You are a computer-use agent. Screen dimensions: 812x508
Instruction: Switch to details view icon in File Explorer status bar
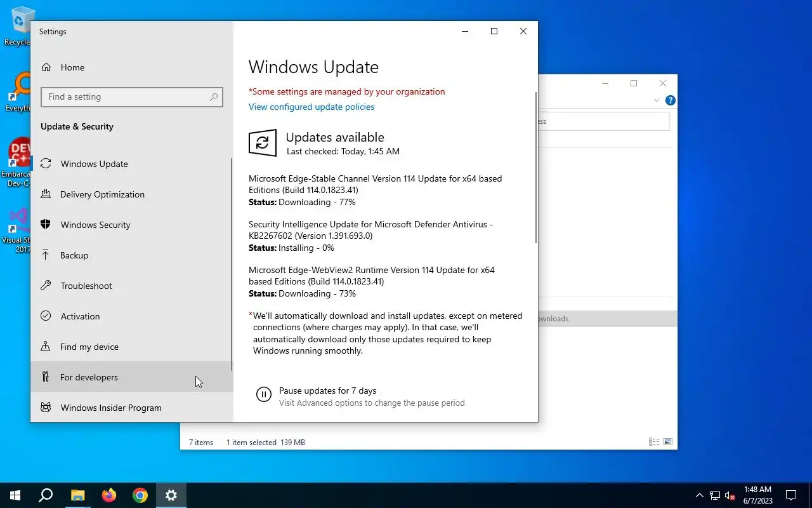tap(653, 442)
